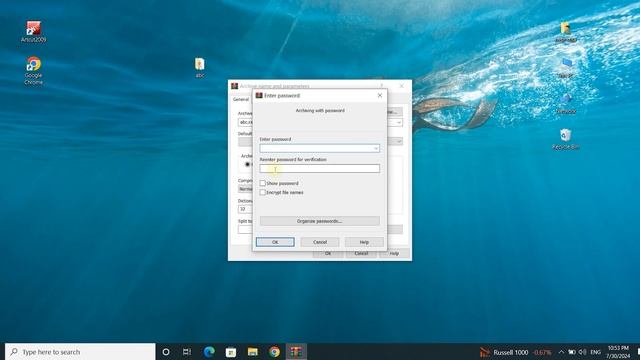Select the abc archive file on desktop
The height and width of the screenshot is (360, 640).
click(200, 68)
